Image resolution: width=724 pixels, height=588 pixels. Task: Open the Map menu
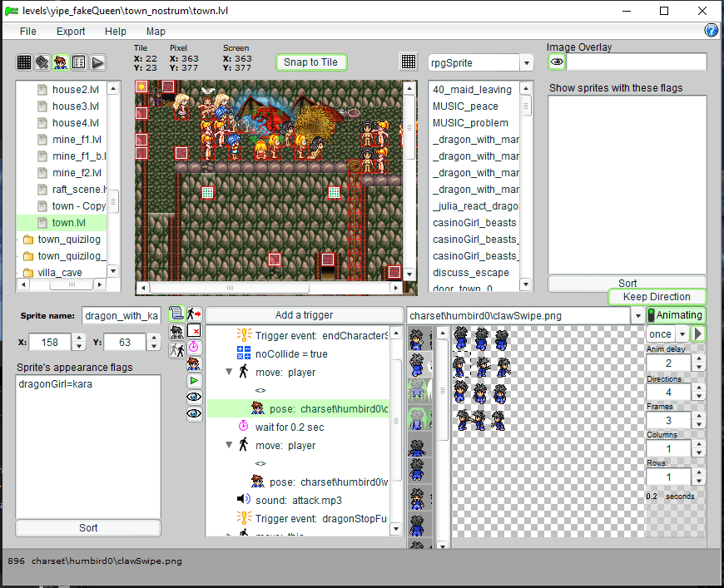click(156, 32)
